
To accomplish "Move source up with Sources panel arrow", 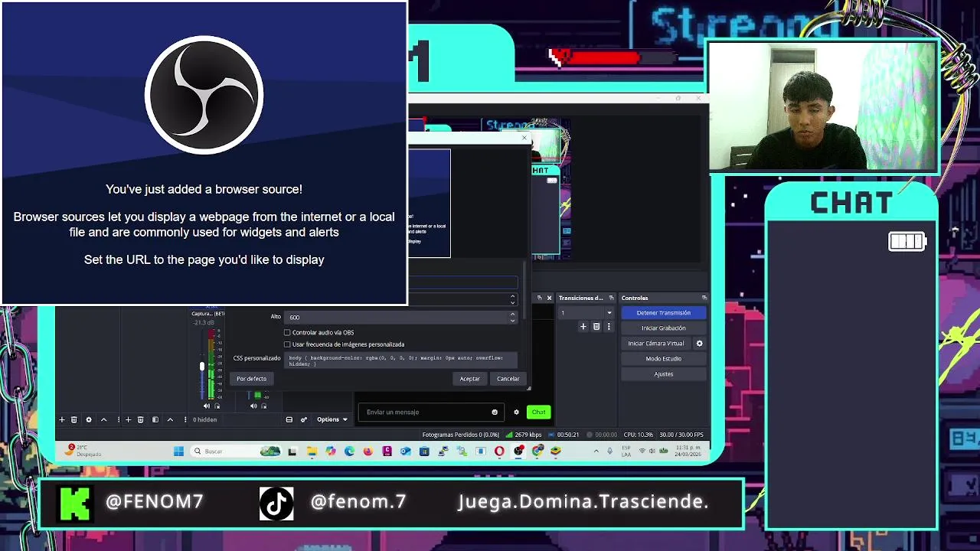I will 170,419.
